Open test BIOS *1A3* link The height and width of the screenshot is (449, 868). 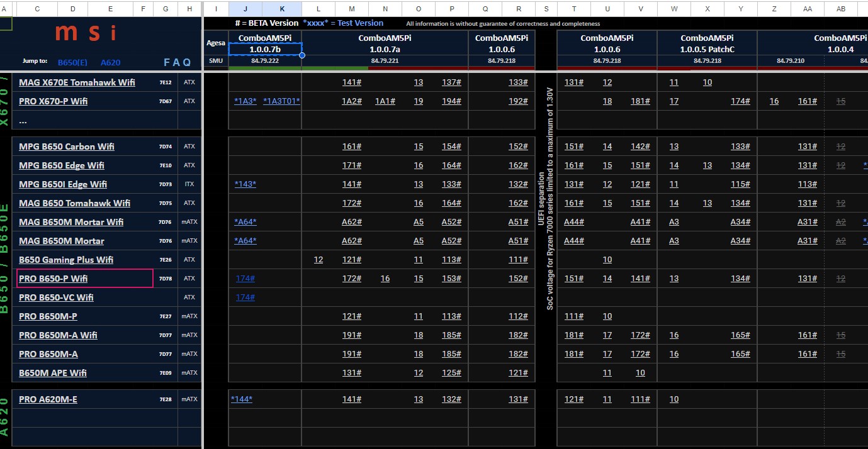point(245,101)
